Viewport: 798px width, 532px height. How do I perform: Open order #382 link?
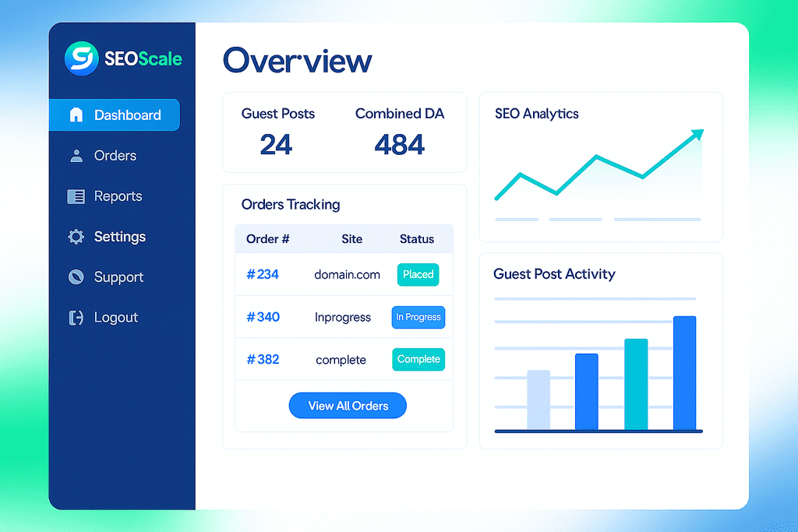(263, 359)
